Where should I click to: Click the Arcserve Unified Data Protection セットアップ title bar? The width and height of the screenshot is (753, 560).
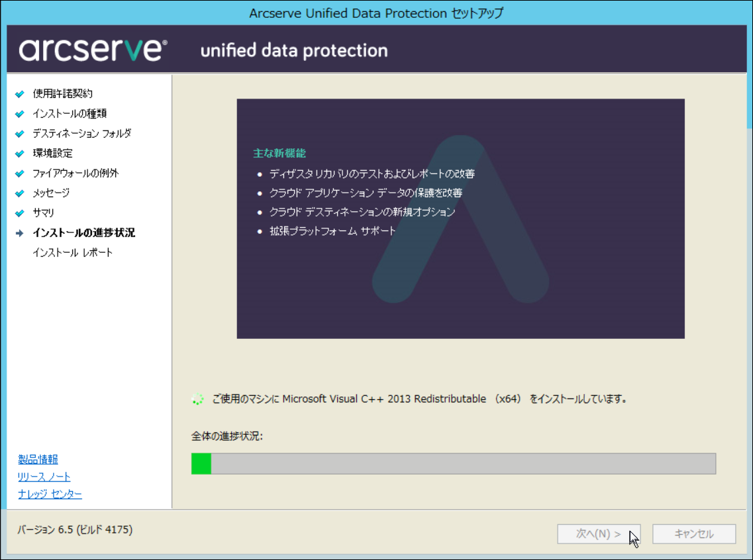point(376,13)
